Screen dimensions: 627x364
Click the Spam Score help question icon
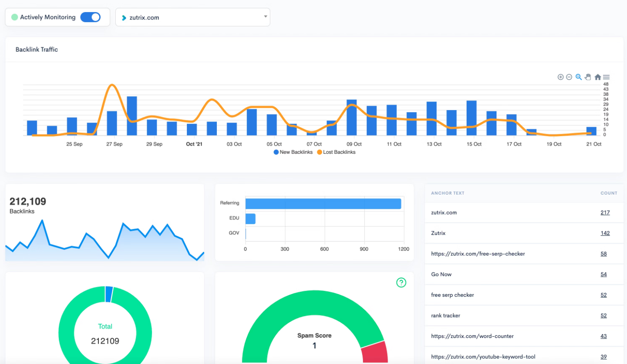[x=402, y=283]
